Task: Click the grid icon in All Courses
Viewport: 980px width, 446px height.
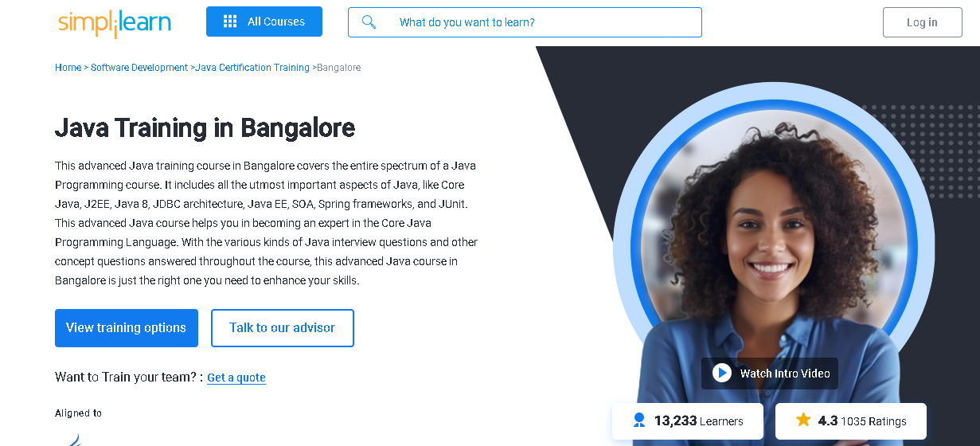Action: (x=230, y=22)
